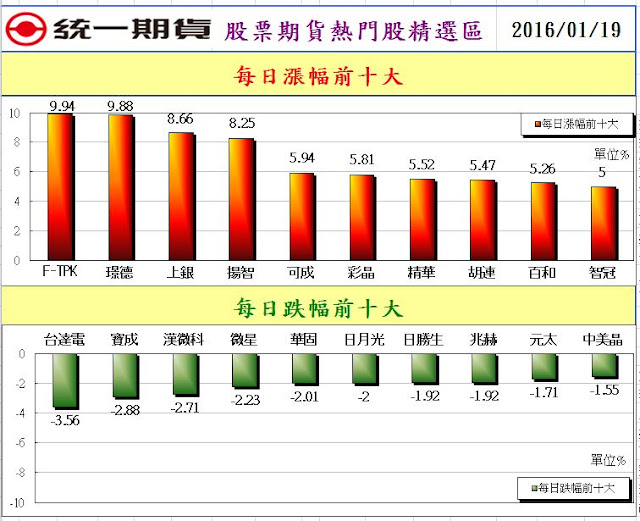Click the 8.25 data label
Screen dimensions: 640x521
coord(242,123)
